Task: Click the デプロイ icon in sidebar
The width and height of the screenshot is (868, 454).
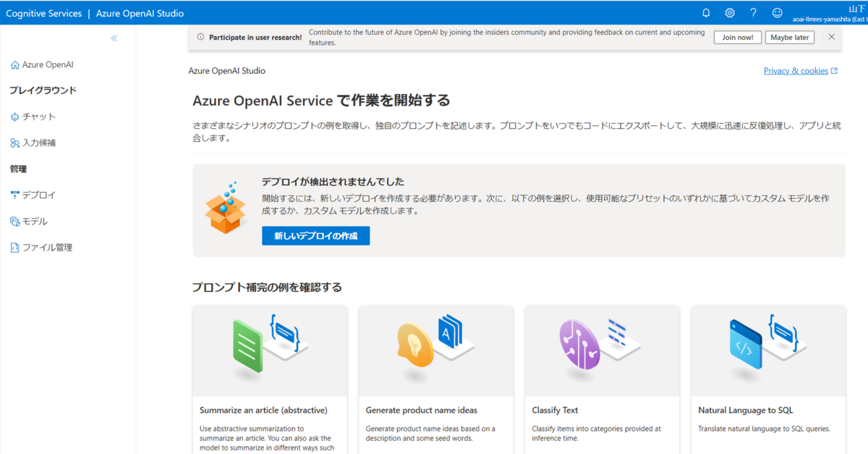Action: pos(15,195)
